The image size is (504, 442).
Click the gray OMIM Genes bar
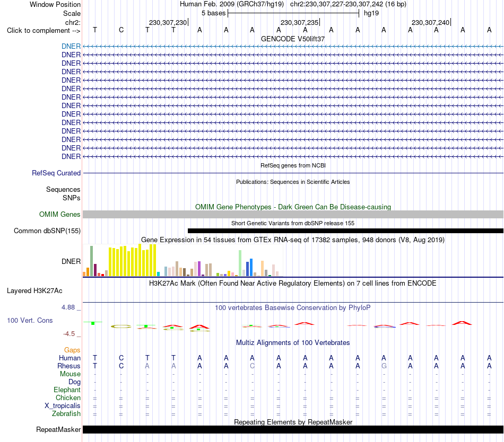coord(293,215)
